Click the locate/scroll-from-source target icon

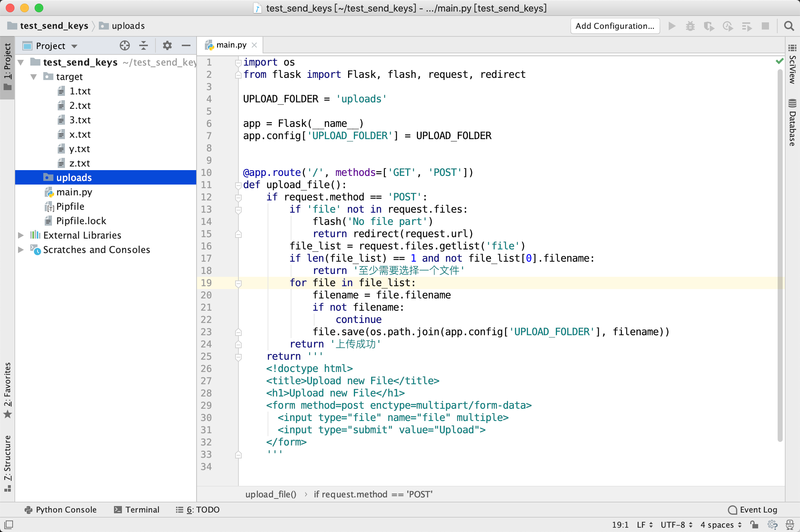125,45
